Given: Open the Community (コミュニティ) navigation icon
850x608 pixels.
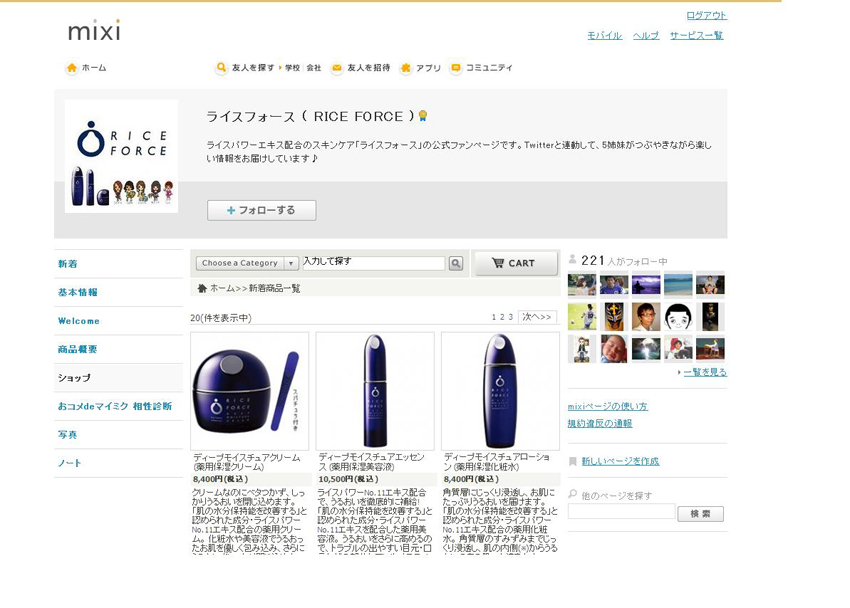Looking at the screenshot, I should click(456, 68).
